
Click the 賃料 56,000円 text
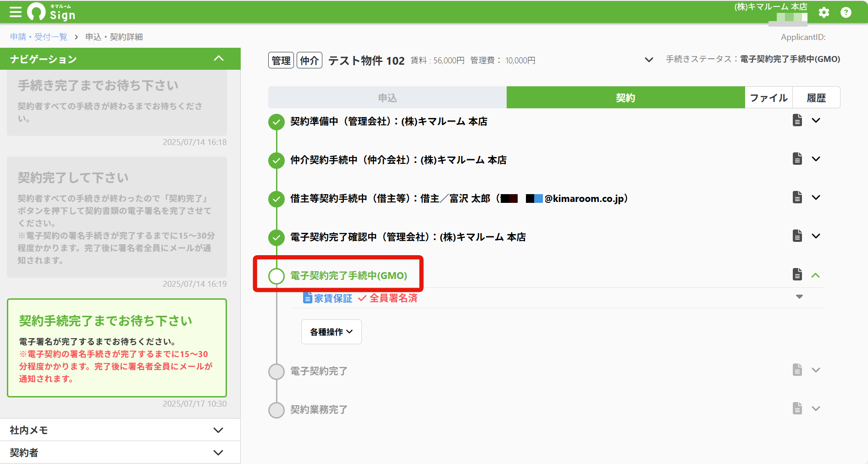click(437, 61)
